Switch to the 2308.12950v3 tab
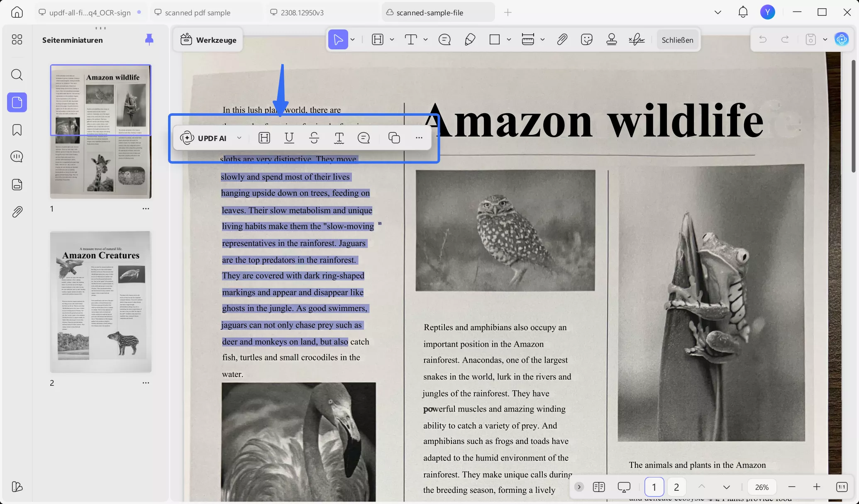Viewport: 859px width, 504px height. 302,12
